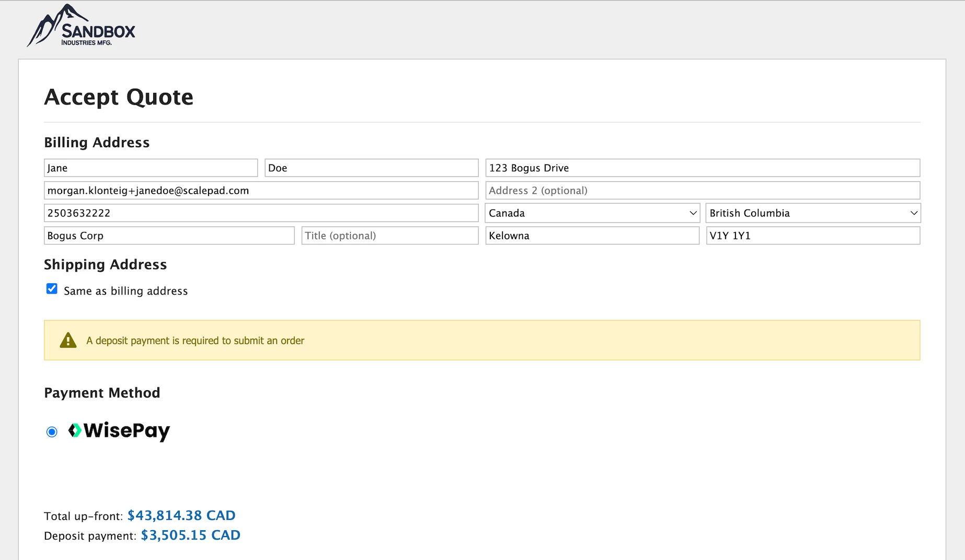Screen dimensions: 965x560
Task: Click the last name field with Doe
Action: [372, 168]
